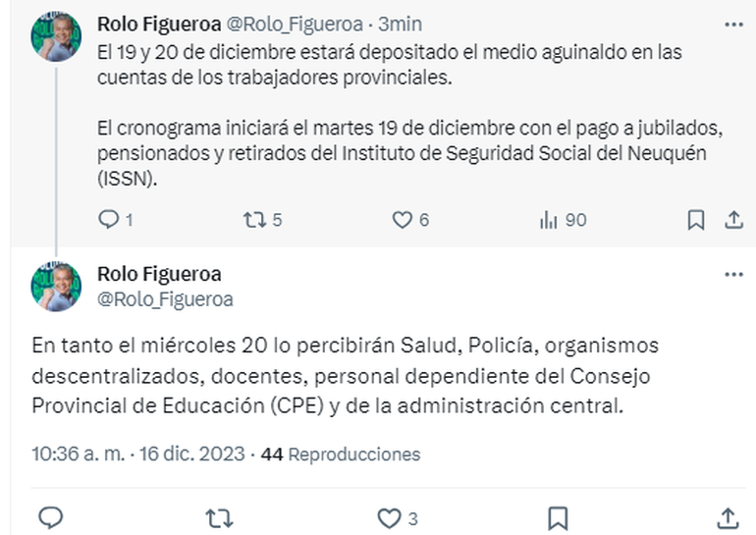Open Rolo Figueroa's avatar on first tweet
The height and width of the screenshot is (535, 756).
click(56, 36)
